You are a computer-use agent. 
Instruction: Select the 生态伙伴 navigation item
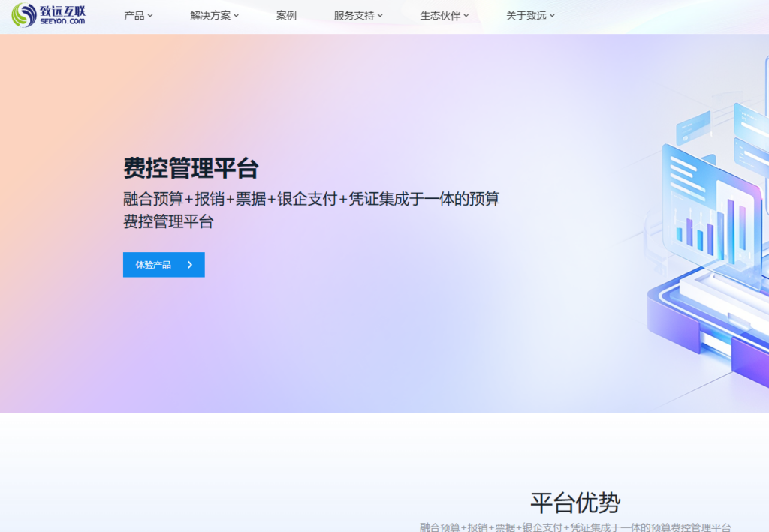pyautogui.click(x=440, y=15)
